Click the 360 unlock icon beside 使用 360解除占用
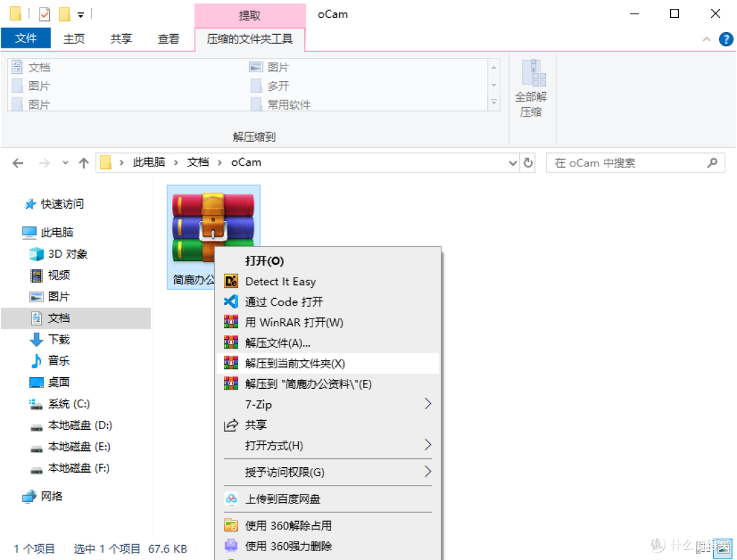 coord(231,525)
